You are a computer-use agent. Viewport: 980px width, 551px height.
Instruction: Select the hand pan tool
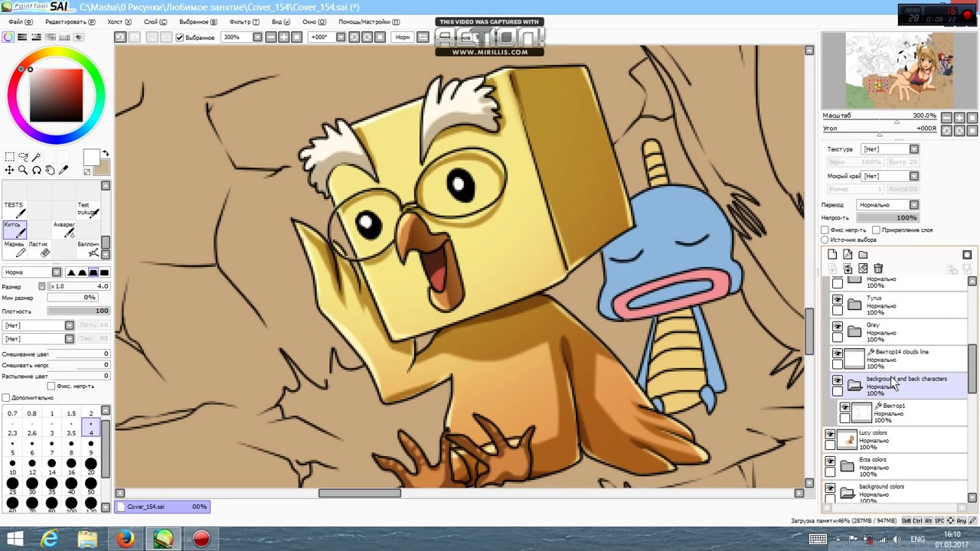click(x=50, y=170)
